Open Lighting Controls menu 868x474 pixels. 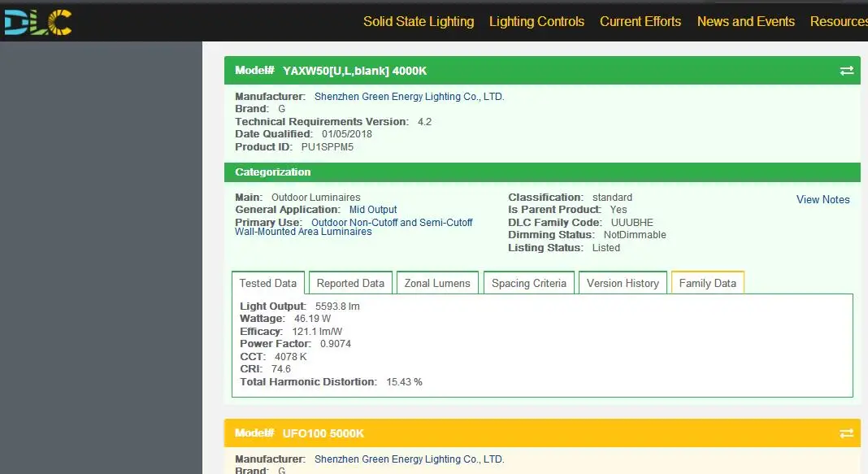click(536, 22)
